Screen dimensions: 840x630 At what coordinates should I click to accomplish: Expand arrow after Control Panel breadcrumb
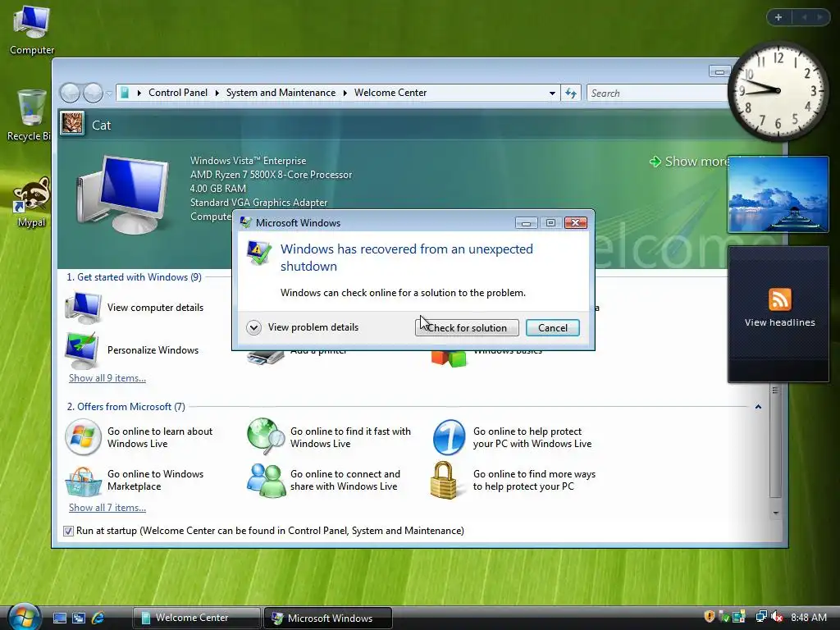[x=217, y=94]
